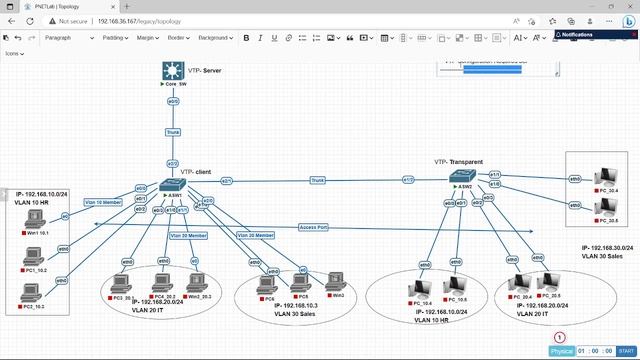The height and width of the screenshot is (360, 640).
Task: Reload the browser page
Action: [30, 21]
